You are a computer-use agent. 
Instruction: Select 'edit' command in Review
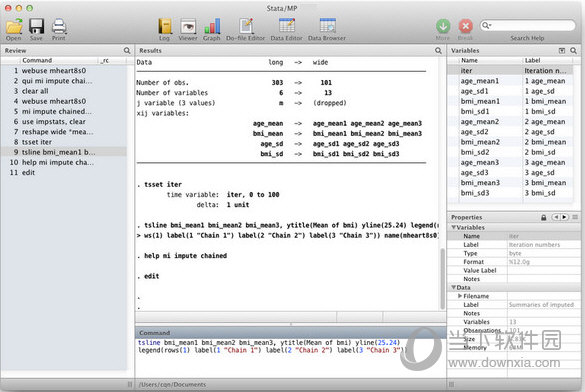pos(64,172)
